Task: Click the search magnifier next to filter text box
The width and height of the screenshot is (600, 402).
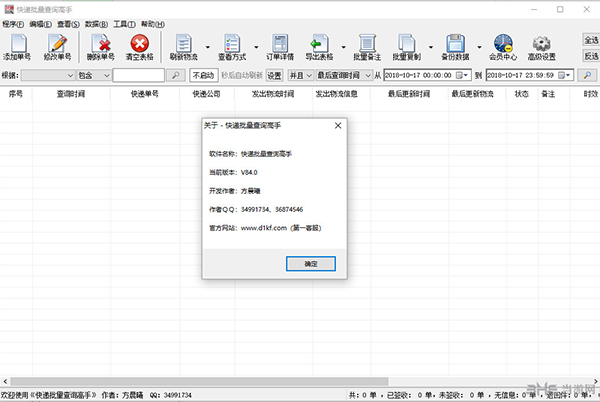Action: [x=176, y=75]
